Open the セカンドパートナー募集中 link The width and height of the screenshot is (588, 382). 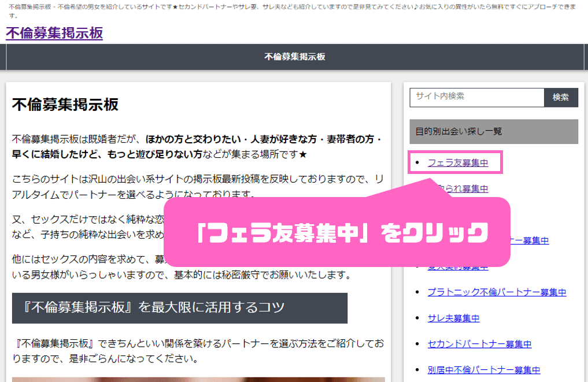tap(479, 344)
